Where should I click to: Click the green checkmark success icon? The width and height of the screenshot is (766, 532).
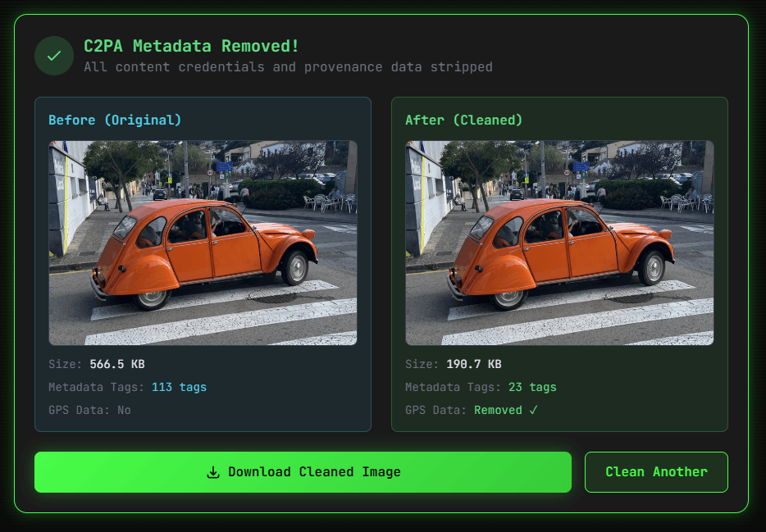click(x=53, y=56)
